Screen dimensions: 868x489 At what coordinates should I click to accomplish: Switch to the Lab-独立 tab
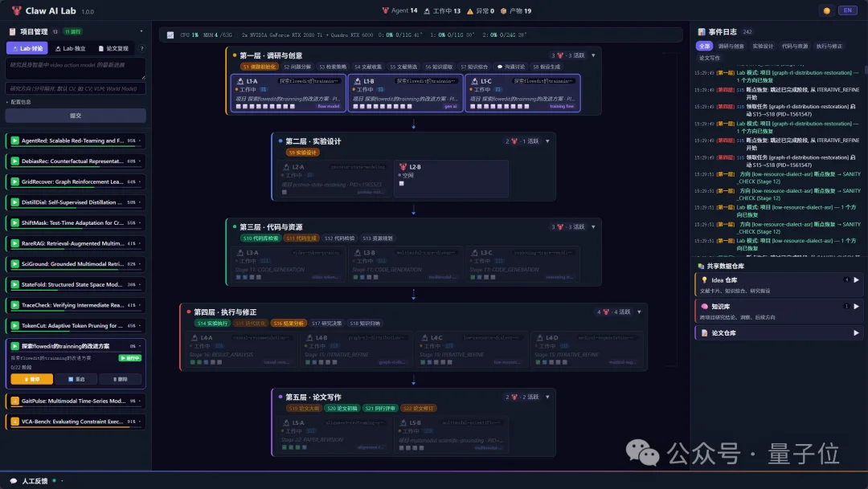pyautogui.click(x=71, y=48)
